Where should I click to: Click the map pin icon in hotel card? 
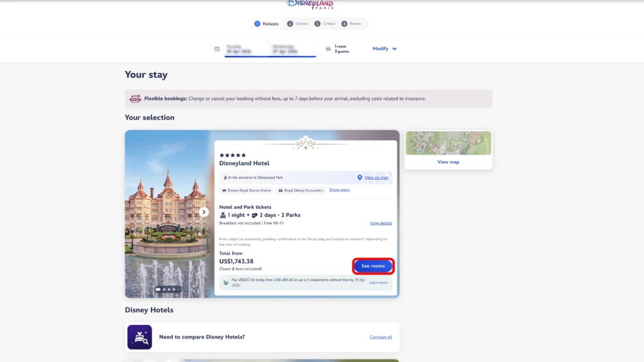click(360, 178)
